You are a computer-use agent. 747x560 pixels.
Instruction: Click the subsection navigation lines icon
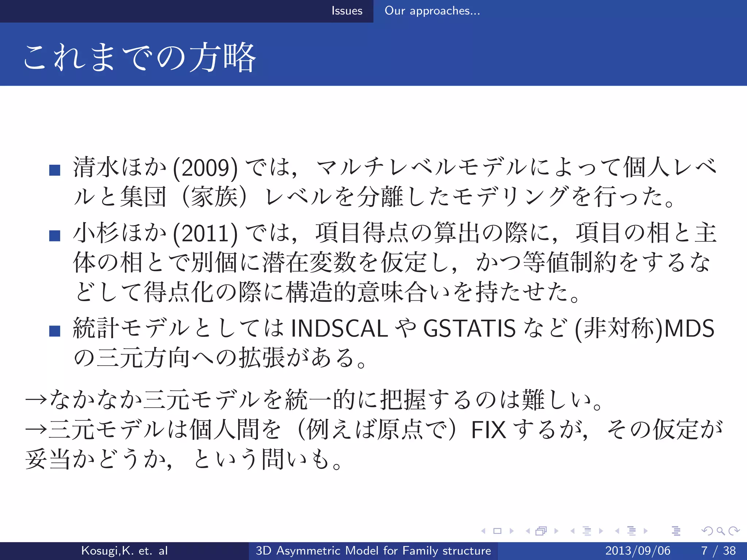[x=587, y=531]
